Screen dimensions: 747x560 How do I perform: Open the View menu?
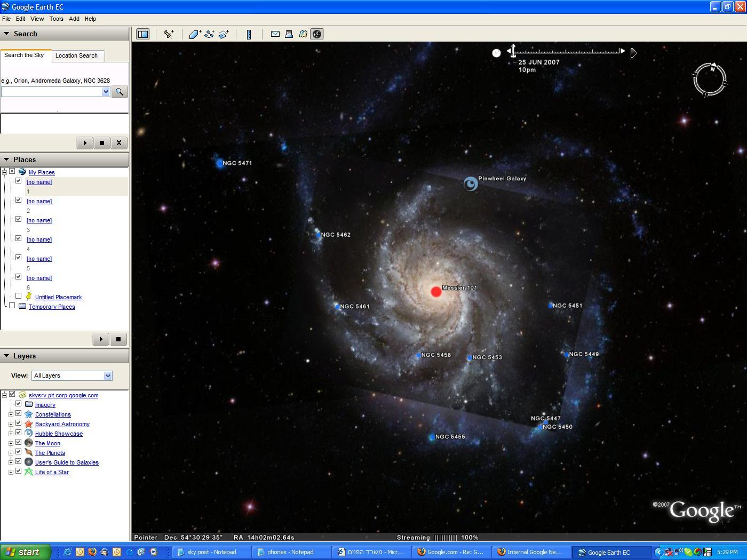[37, 19]
